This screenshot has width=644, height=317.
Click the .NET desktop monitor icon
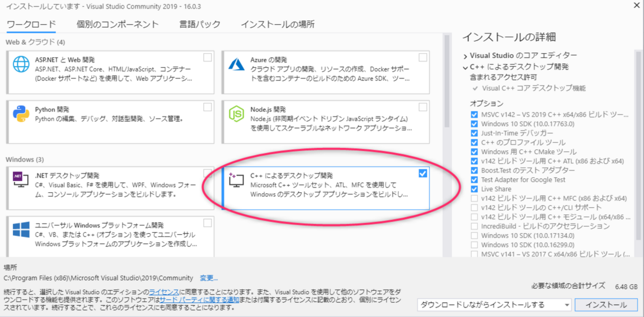point(21,180)
